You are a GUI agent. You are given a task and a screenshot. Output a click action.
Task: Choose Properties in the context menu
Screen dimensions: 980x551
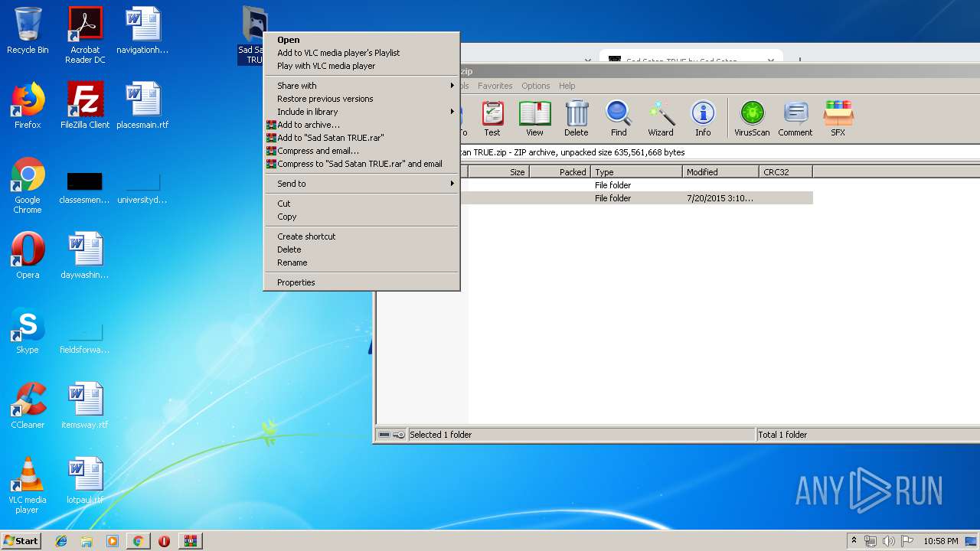tap(361, 282)
